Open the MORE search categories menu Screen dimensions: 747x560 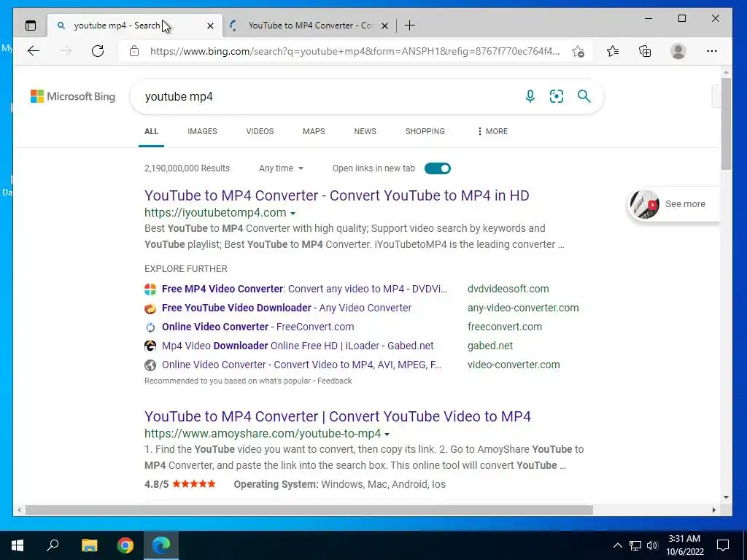(492, 131)
